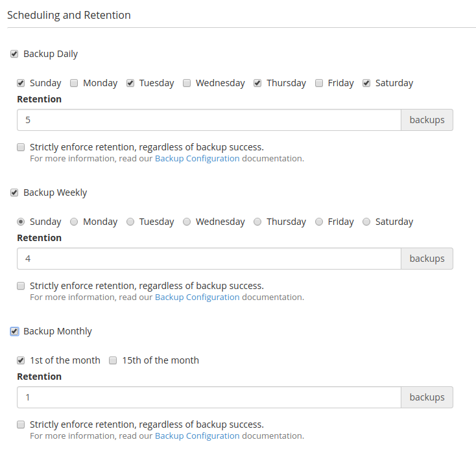Enable Friday for daily backups

(x=319, y=83)
